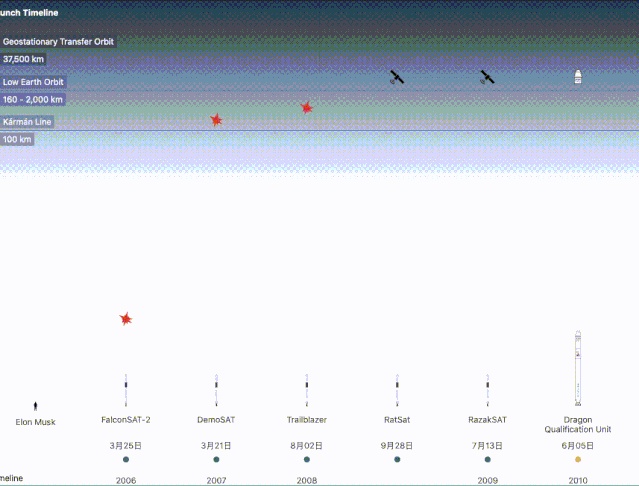The height and width of the screenshot is (486, 639).
Task: Click the 6月05日 launch date
Action: tap(578, 446)
